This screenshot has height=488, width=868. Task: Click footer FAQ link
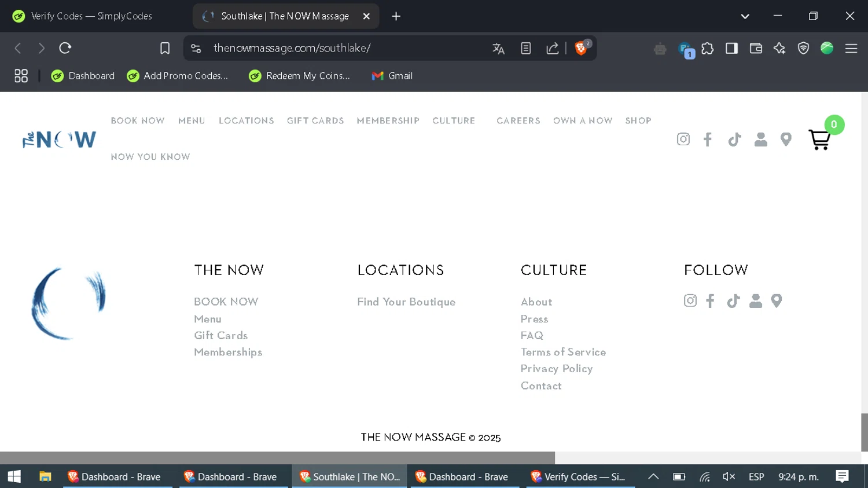tap(532, 335)
